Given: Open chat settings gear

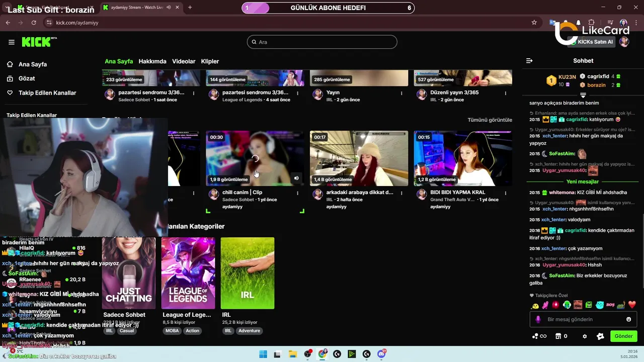Looking at the screenshot, I should coord(585,336).
